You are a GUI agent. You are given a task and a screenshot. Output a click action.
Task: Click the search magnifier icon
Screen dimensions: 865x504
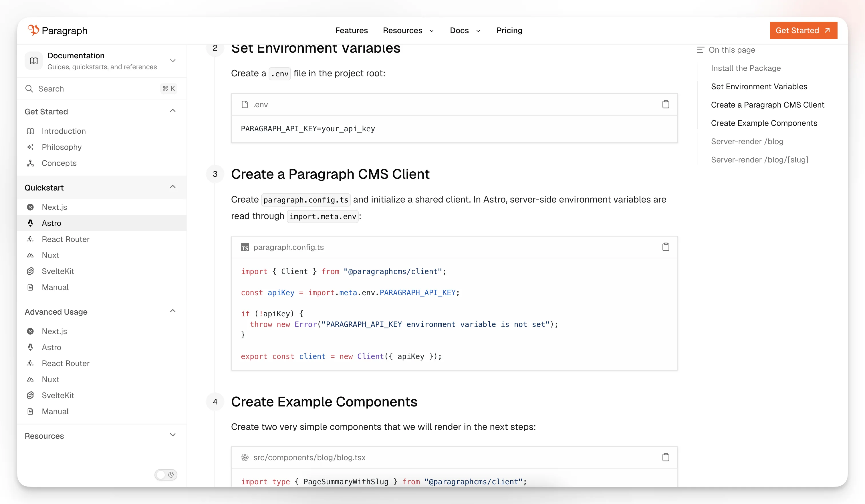coord(29,89)
